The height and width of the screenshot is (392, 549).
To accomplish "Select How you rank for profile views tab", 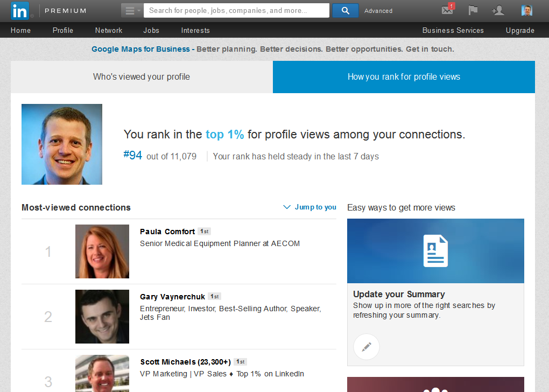I will coord(404,76).
